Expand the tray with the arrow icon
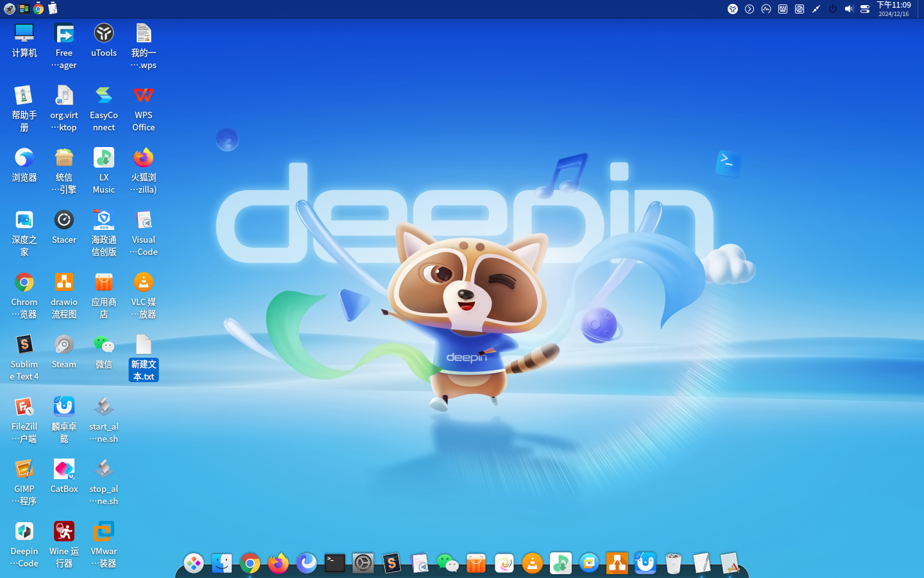This screenshot has height=578, width=924. 749,9
